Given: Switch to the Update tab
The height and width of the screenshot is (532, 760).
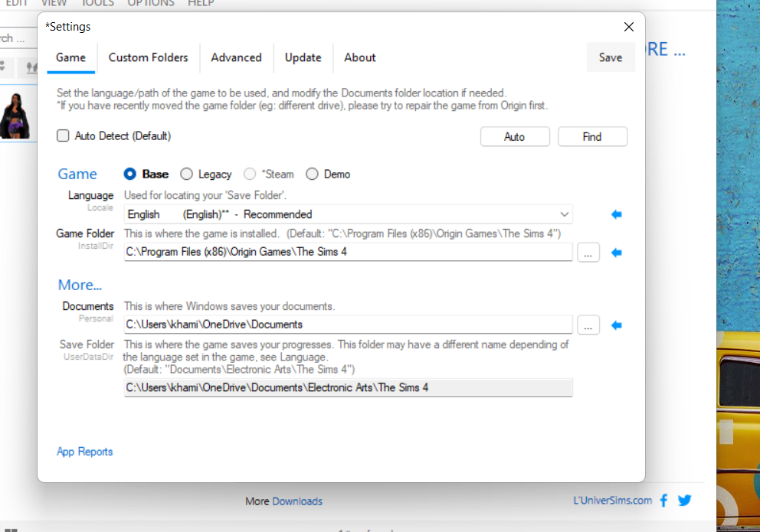Looking at the screenshot, I should tap(303, 57).
